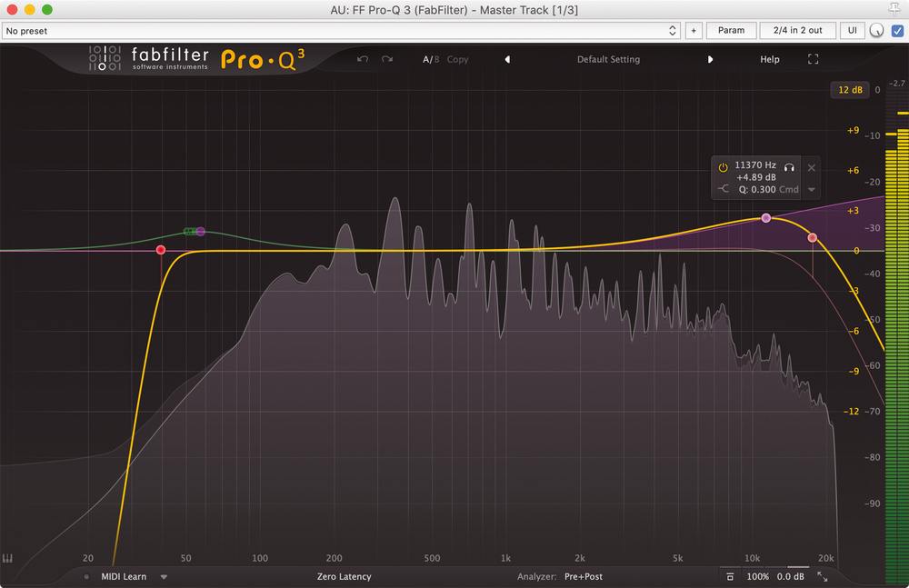Click the output gain panel icon near 100%
Viewport: 909px width, 588px height.
(x=729, y=576)
